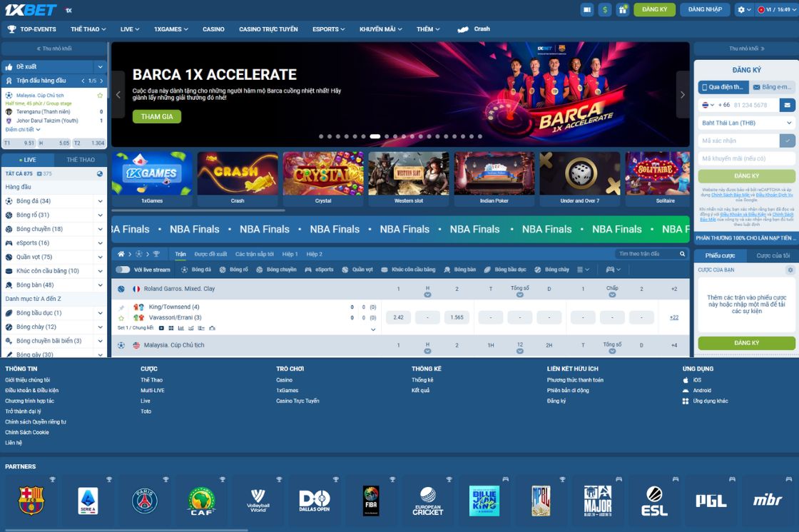Open 'Phương thức thanh toán' footer link
The image size is (799, 532).
pyautogui.click(x=575, y=380)
